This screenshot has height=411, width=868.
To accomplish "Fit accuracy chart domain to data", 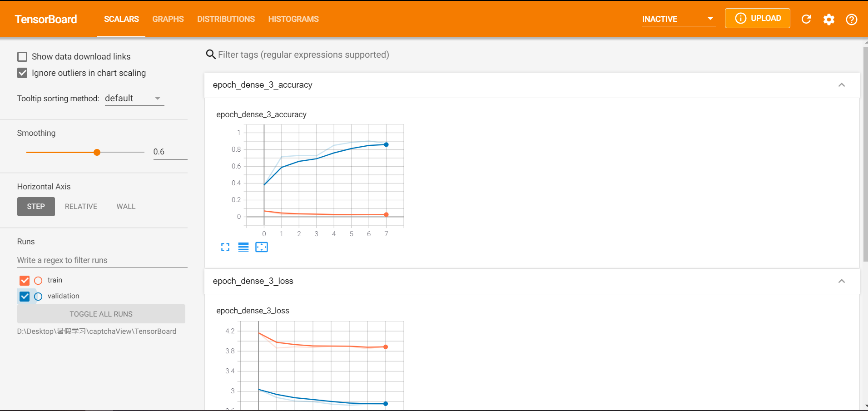I will [262, 247].
